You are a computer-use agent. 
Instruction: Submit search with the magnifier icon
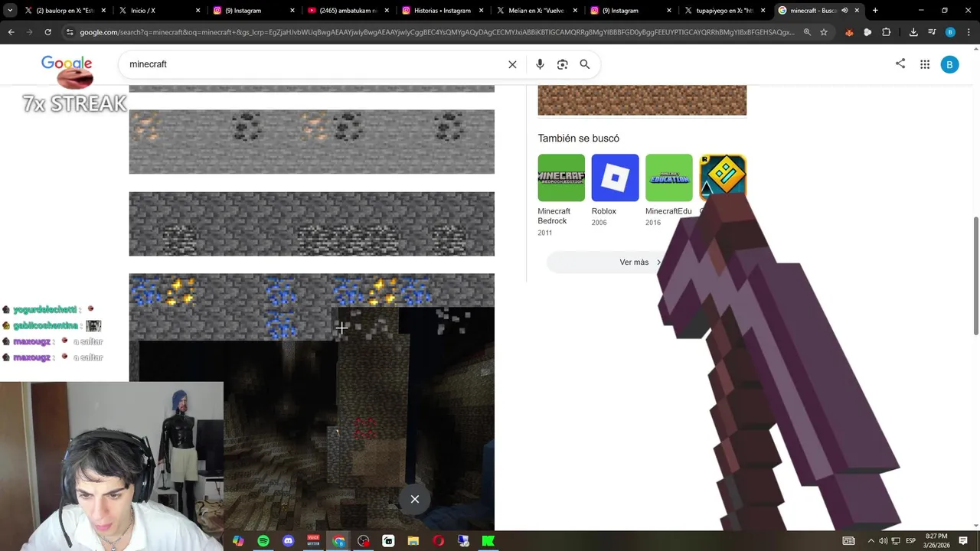585,64
